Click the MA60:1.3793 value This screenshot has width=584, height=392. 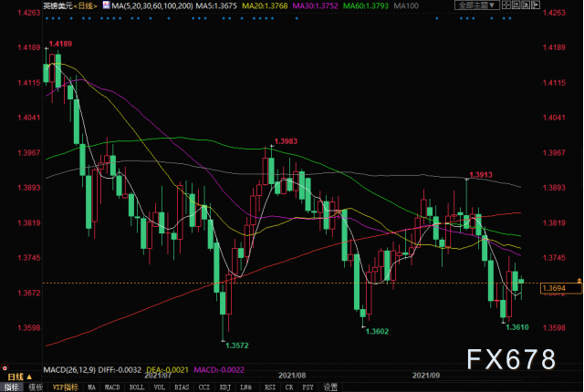(366, 5)
